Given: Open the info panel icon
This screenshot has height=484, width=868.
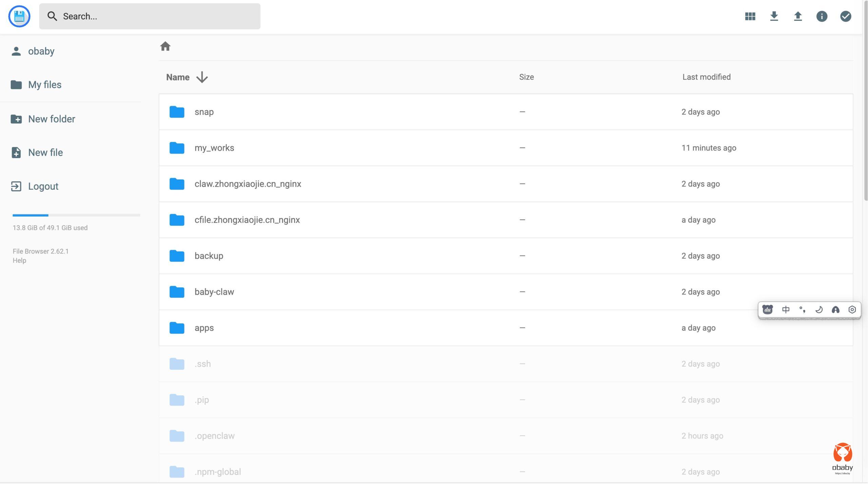Looking at the screenshot, I should click(822, 16).
